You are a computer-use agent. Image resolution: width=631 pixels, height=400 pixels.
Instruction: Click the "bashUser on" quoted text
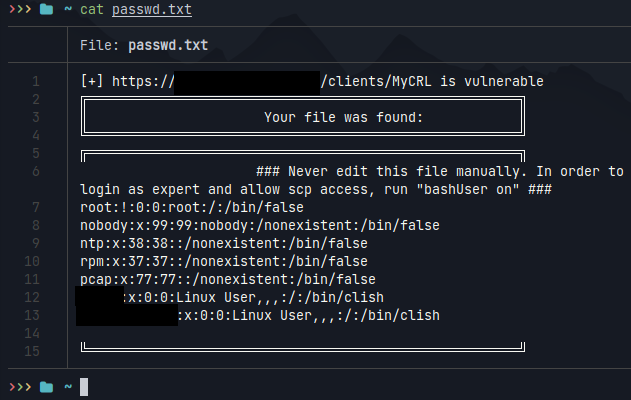coord(467,189)
